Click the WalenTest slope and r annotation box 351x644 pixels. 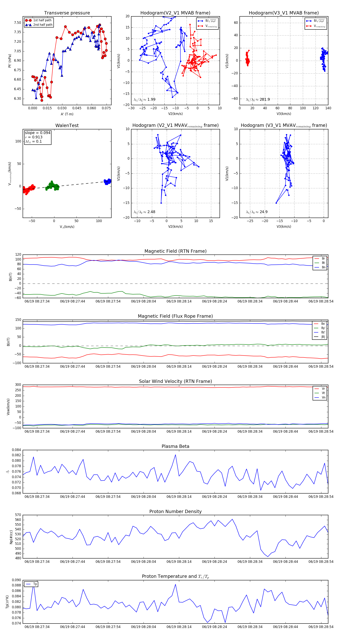point(37,137)
